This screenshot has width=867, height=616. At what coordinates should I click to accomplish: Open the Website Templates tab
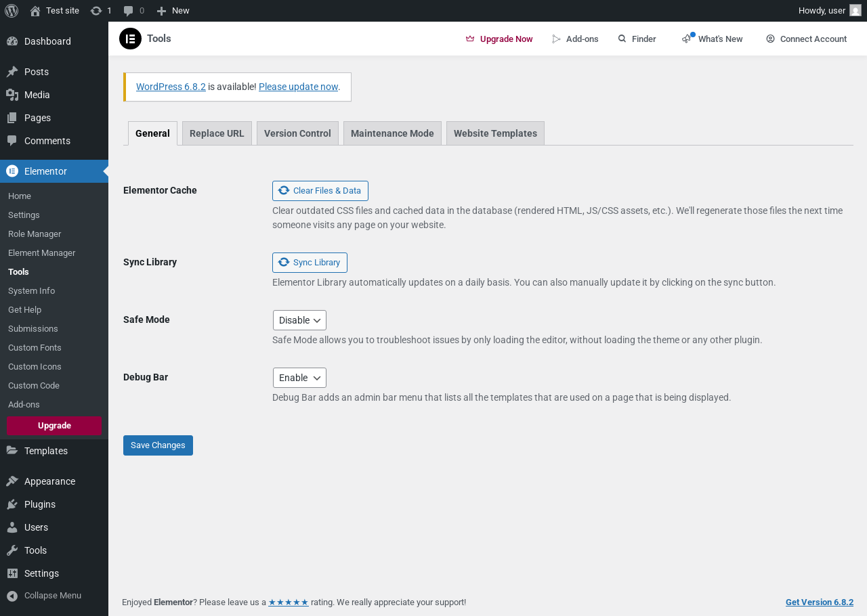[495, 133]
